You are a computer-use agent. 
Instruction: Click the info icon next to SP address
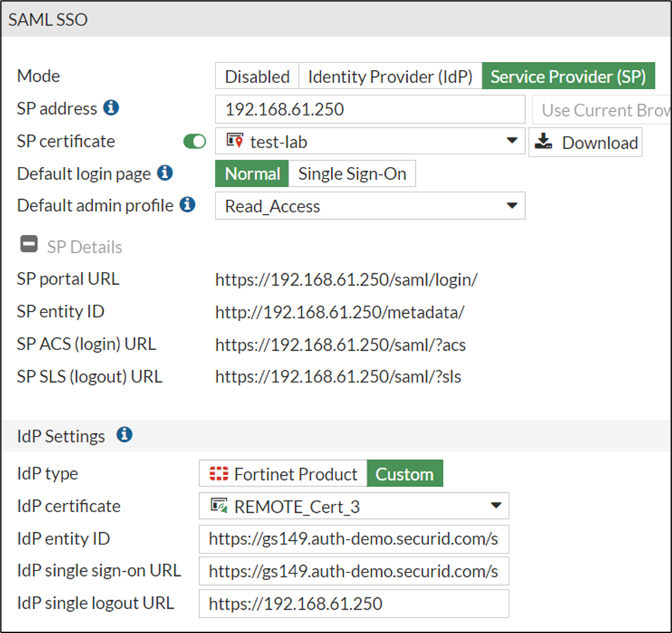[x=111, y=108]
